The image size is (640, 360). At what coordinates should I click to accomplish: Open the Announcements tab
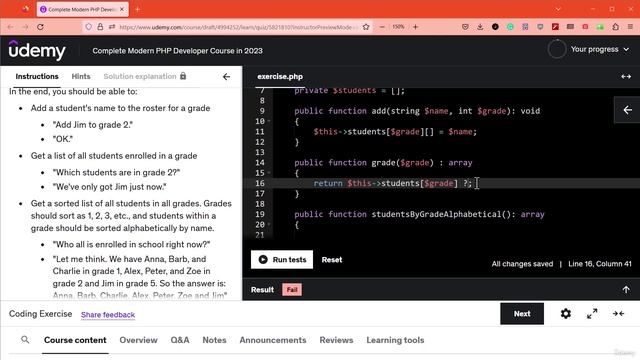click(x=273, y=340)
